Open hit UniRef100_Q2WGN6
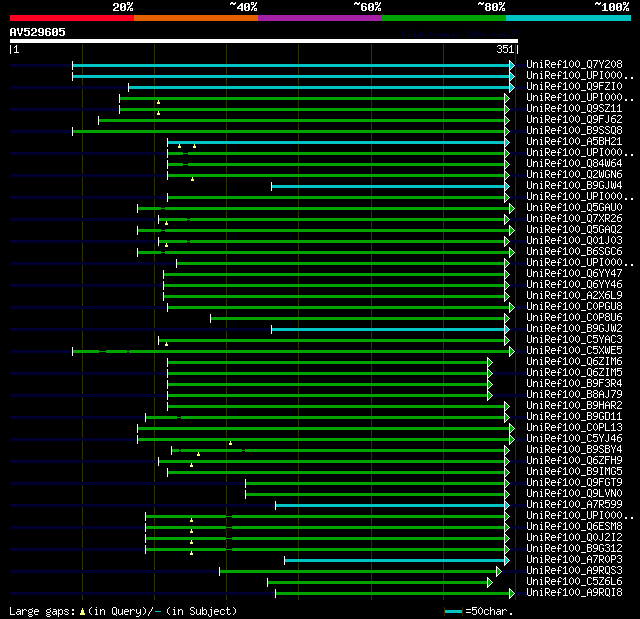Screen dimensions: 640x619 pos(574,175)
